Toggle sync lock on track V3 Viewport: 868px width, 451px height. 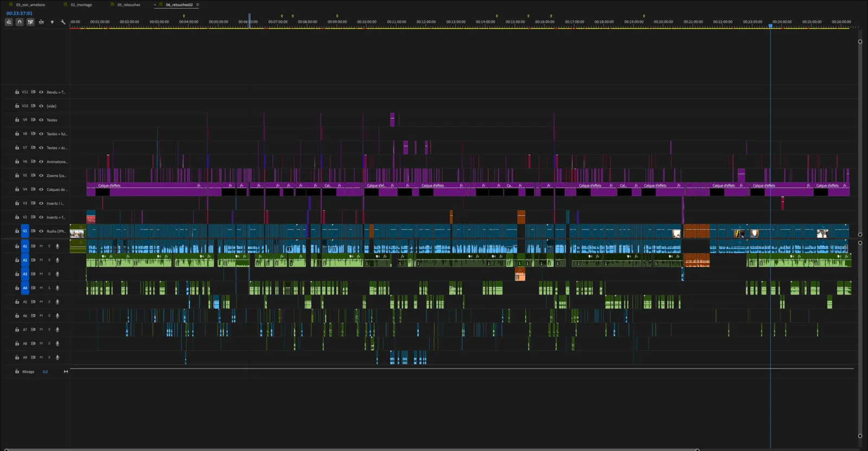click(33, 203)
